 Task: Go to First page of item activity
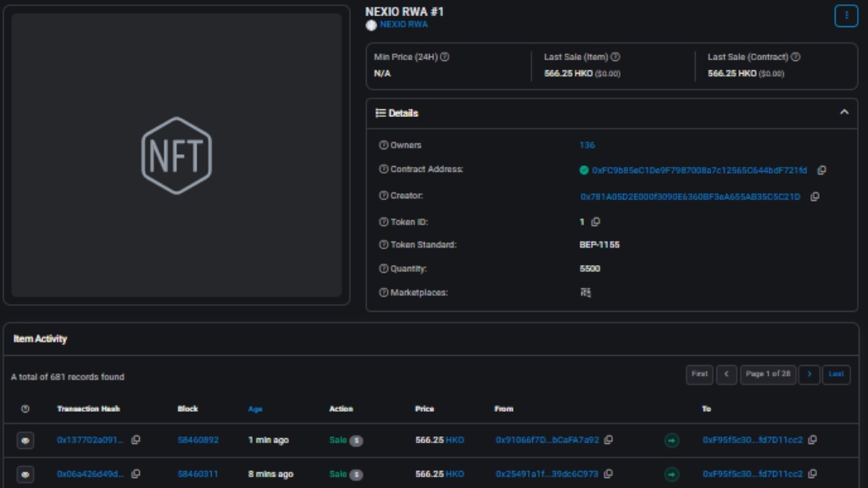699,374
